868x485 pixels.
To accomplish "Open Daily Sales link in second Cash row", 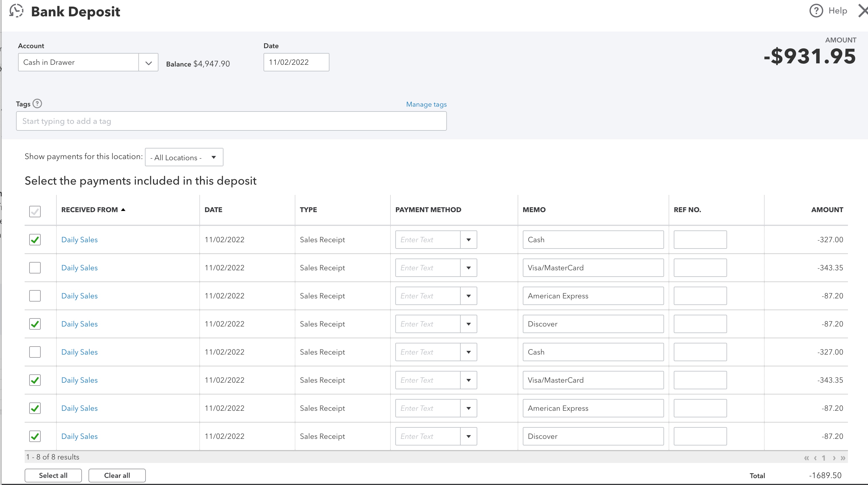I will pos(80,352).
